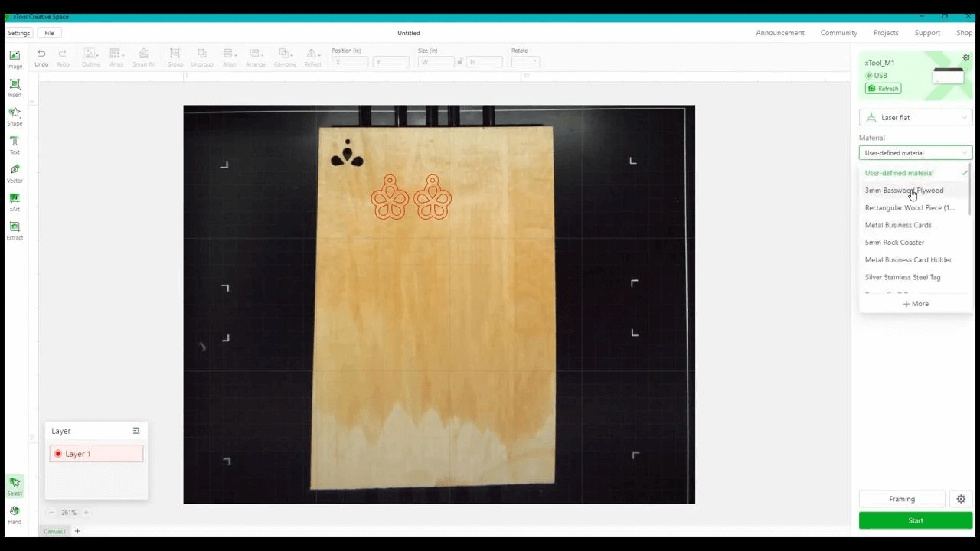
Task: Show more materials with + More
Action: (916, 304)
